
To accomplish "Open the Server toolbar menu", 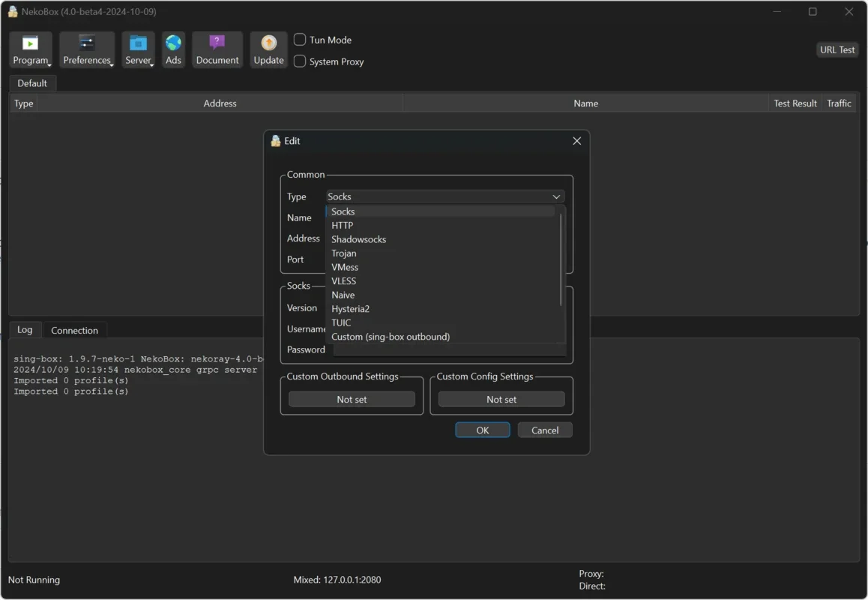I will (x=138, y=49).
